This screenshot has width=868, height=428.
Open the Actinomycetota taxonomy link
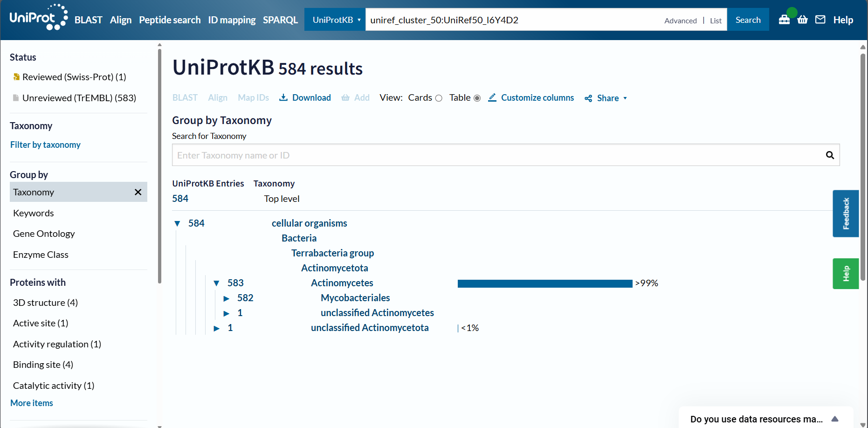[334, 268]
